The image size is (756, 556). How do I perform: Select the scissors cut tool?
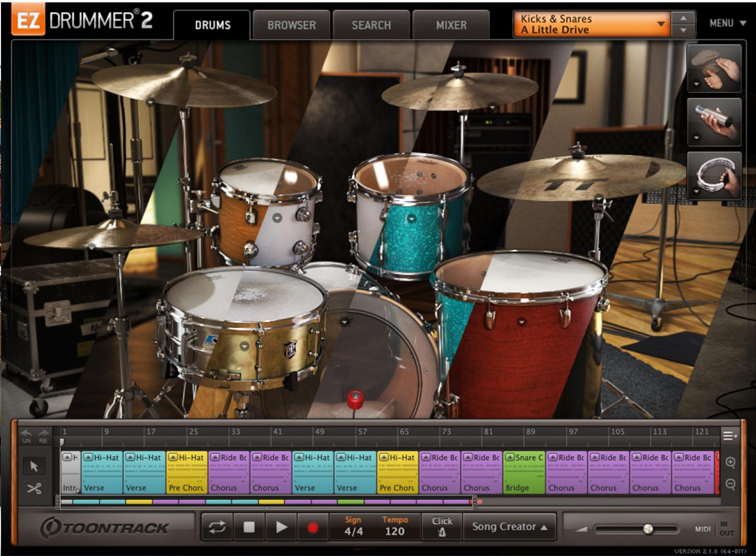click(34, 488)
